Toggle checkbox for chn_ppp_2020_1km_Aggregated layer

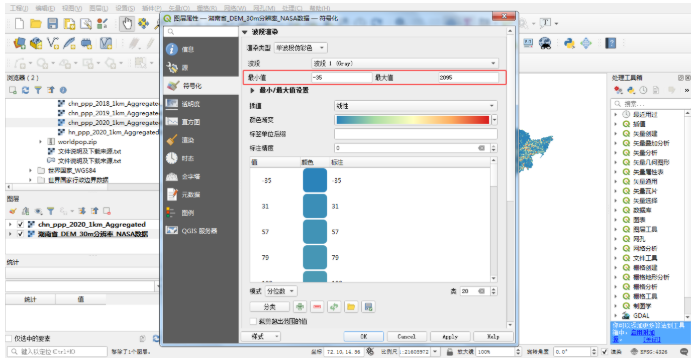tap(20, 225)
